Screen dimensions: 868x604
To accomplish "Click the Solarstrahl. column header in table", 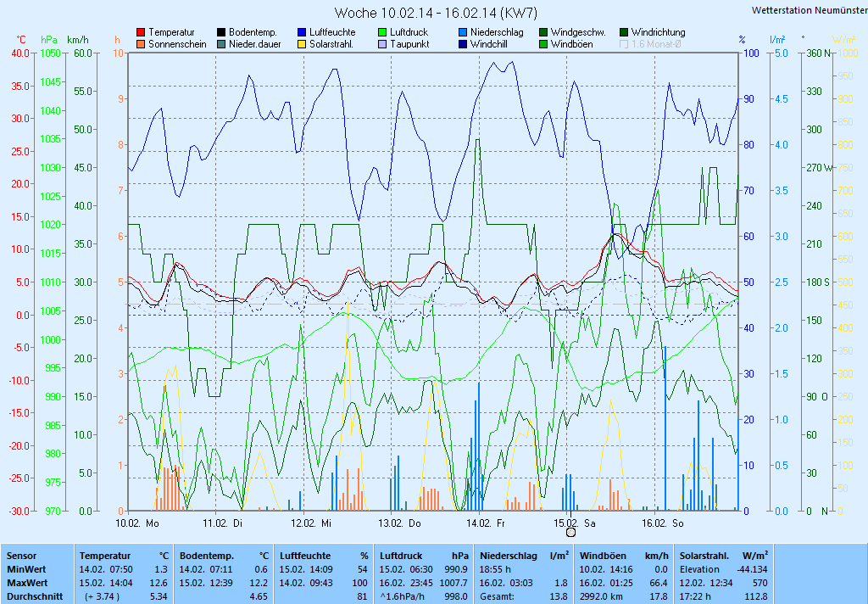I will (x=706, y=556).
